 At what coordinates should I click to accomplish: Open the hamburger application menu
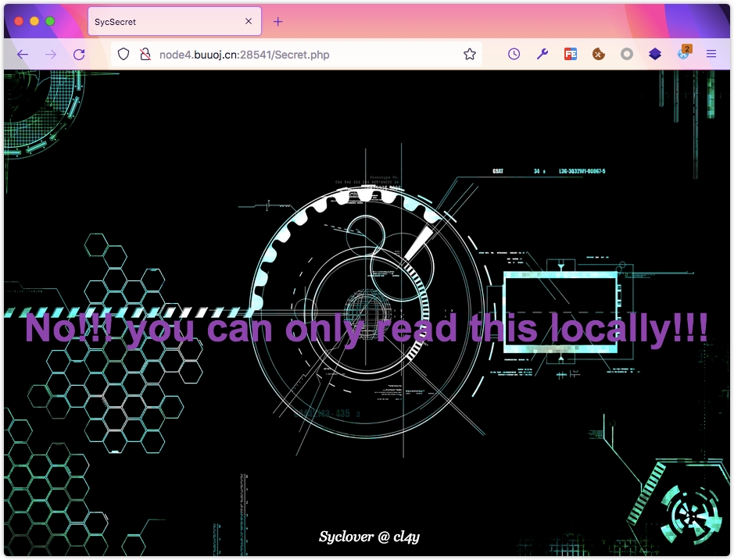click(711, 54)
